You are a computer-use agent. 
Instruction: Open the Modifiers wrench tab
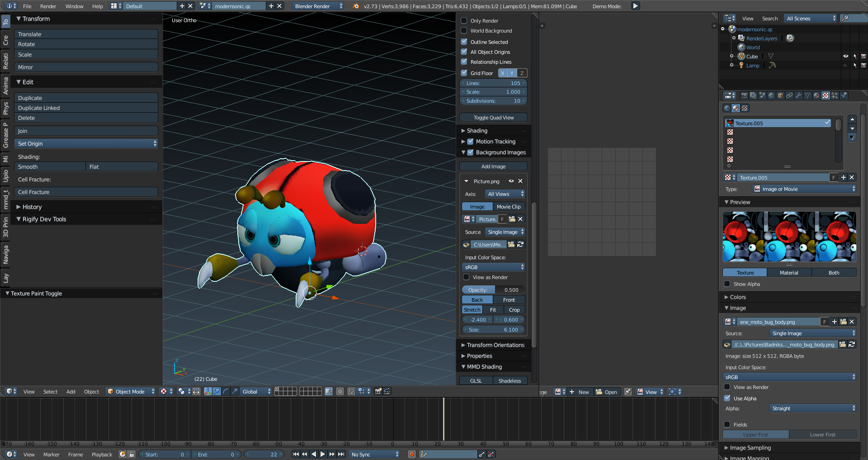(x=798, y=95)
